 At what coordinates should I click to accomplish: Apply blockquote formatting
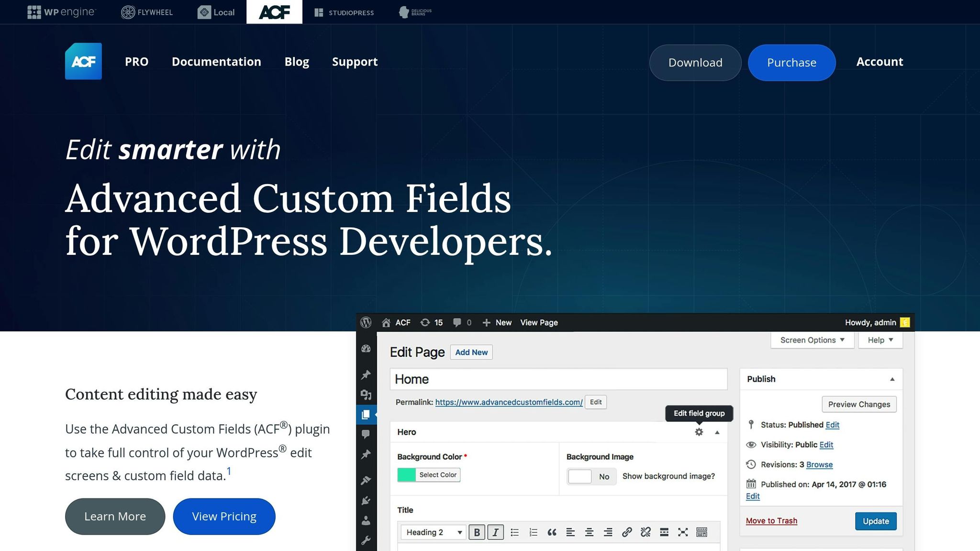552,532
